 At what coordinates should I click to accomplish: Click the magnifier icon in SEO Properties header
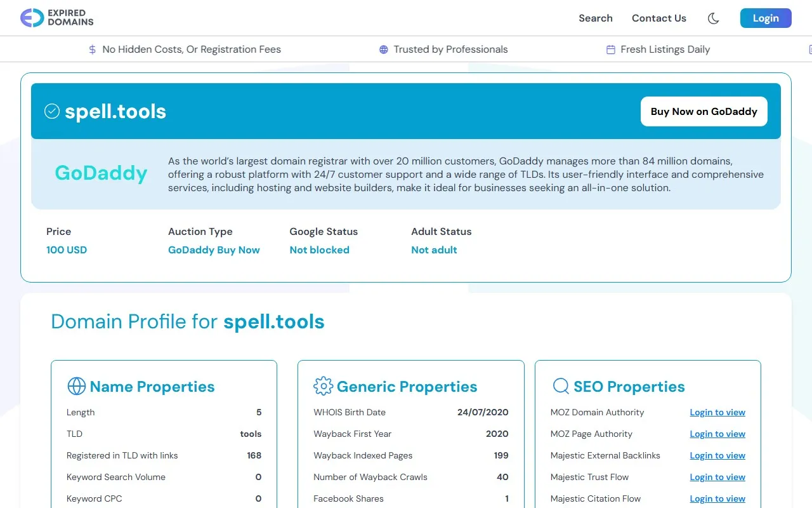point(560,386)
